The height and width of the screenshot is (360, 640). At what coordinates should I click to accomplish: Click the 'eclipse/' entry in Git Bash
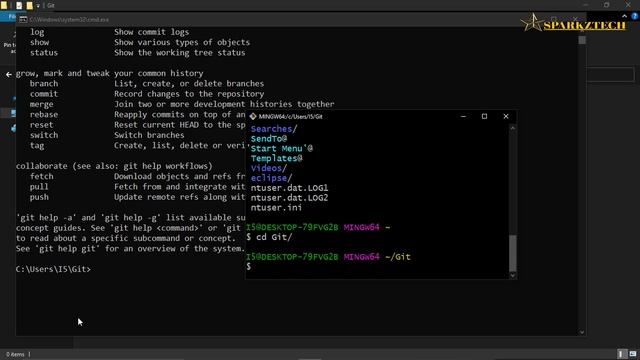[271, 178]
